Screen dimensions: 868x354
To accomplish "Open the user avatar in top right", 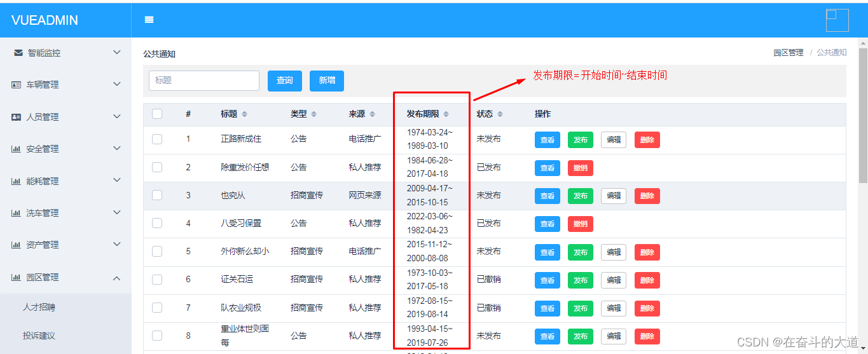I will point(837,20).
